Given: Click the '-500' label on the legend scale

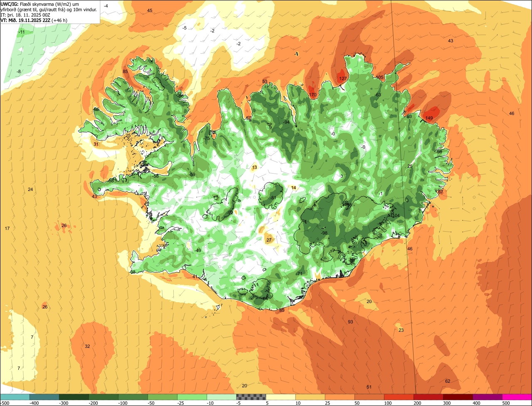Looking at the screenshot, I should (x=5, y=403).
